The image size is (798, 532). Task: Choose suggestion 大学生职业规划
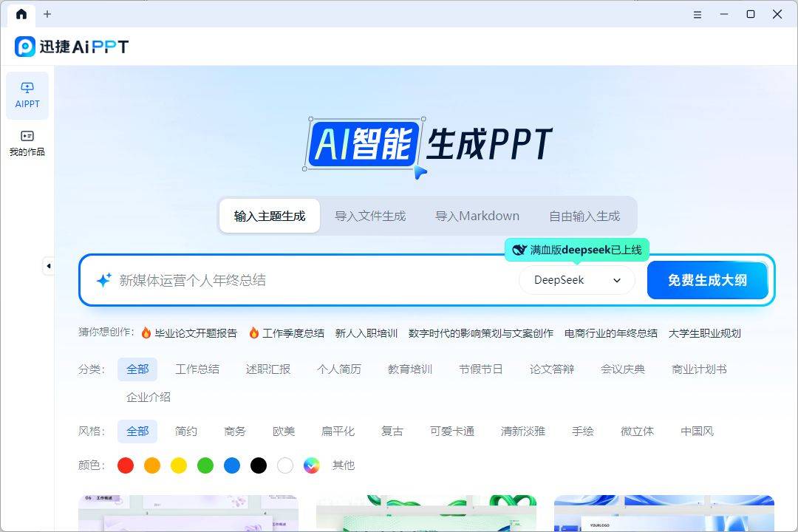(x=704, y=333)
